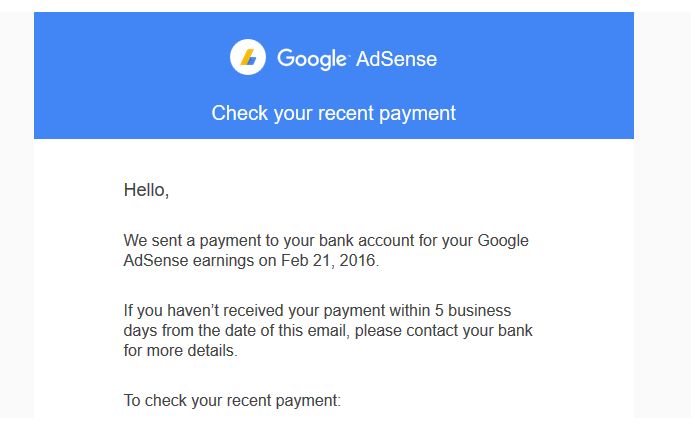692x432 pixels.
Task: Click the "Hello," greeting text
Action: (x=146, y=190)
